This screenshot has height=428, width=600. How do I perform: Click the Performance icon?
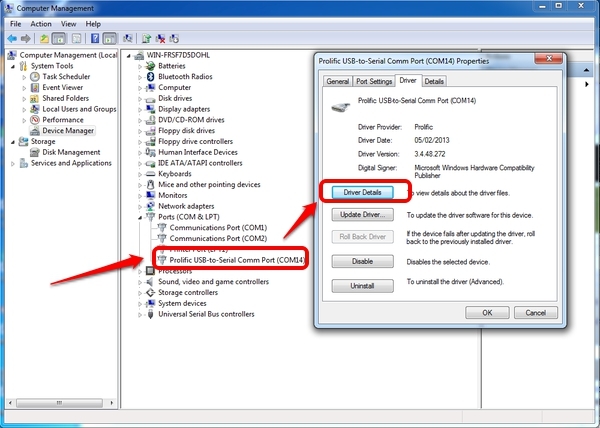click(x=35, y=120)
